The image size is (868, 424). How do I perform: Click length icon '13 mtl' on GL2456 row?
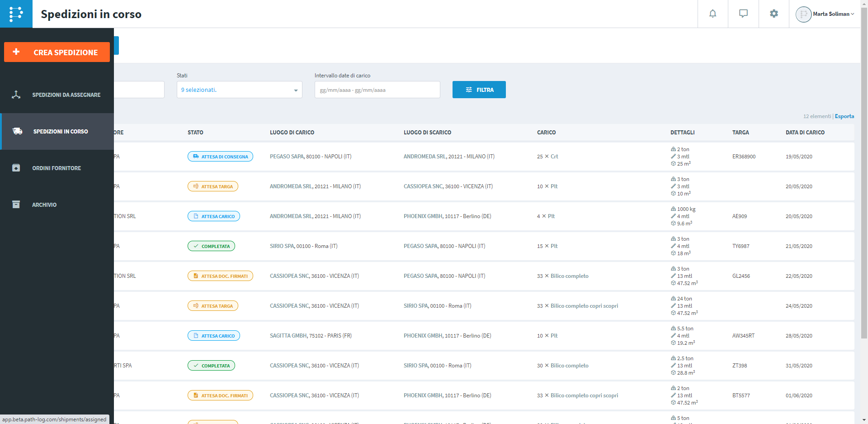(x=673, y=276)
